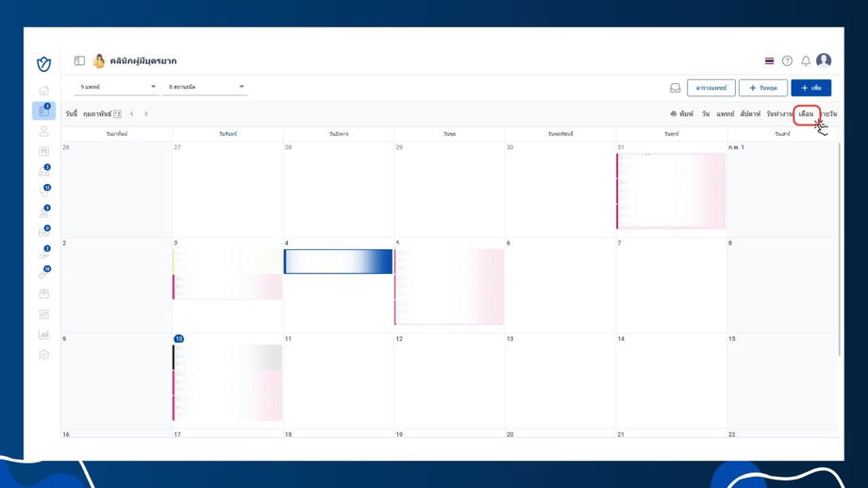
Task: Click the notification bell icon
Action: (x=806, y=61)
